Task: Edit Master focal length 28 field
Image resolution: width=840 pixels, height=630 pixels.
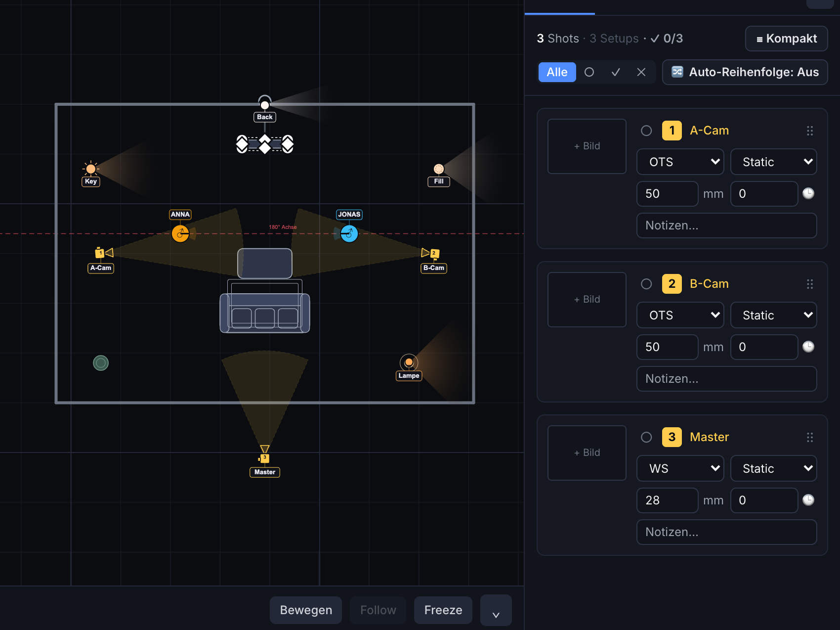Action: (x=668, y=500)
